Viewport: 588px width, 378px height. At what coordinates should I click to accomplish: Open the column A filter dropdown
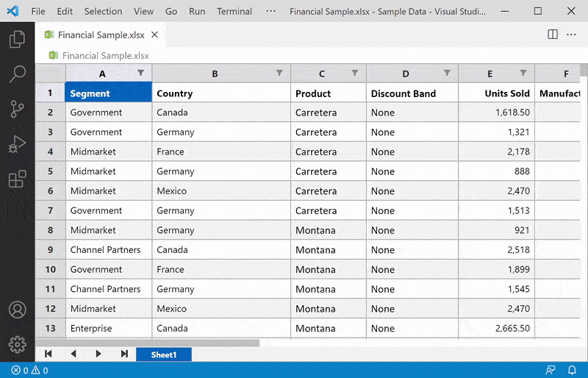pos(140,73)
